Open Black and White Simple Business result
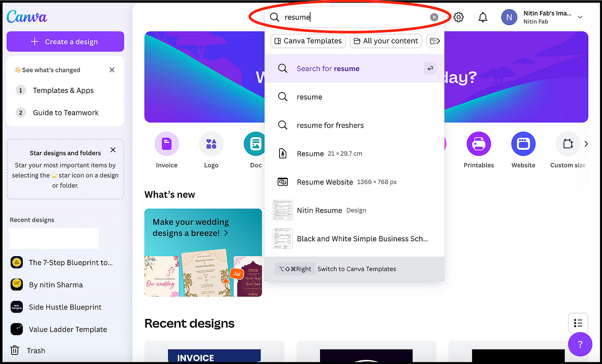 pos(354,238)
